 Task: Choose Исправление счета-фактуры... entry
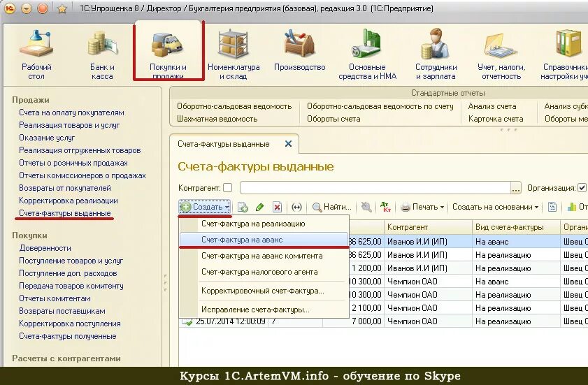point(264,310)
